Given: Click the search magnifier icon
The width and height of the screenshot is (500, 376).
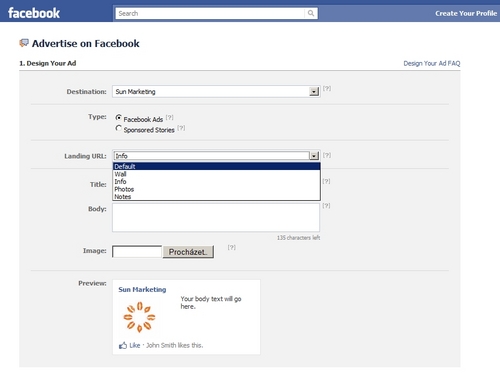Looking at the screenshot, I should pyautogui.click(x=311, y=13).
